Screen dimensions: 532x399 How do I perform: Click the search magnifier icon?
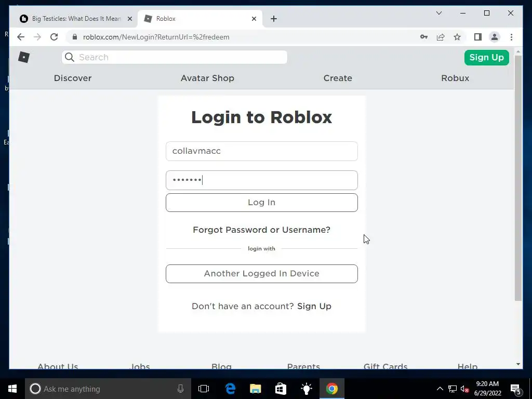(70, 57)
